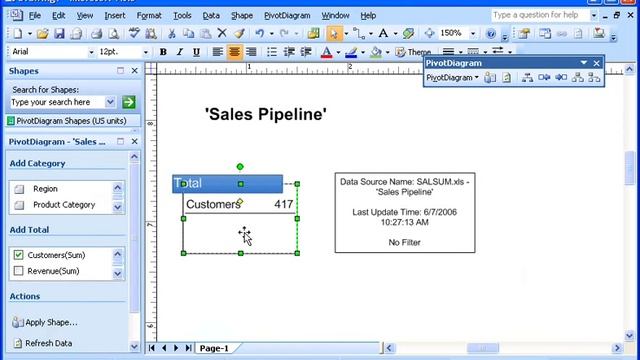
Task: Open the Data menu
Action: (x=211, y=16)
